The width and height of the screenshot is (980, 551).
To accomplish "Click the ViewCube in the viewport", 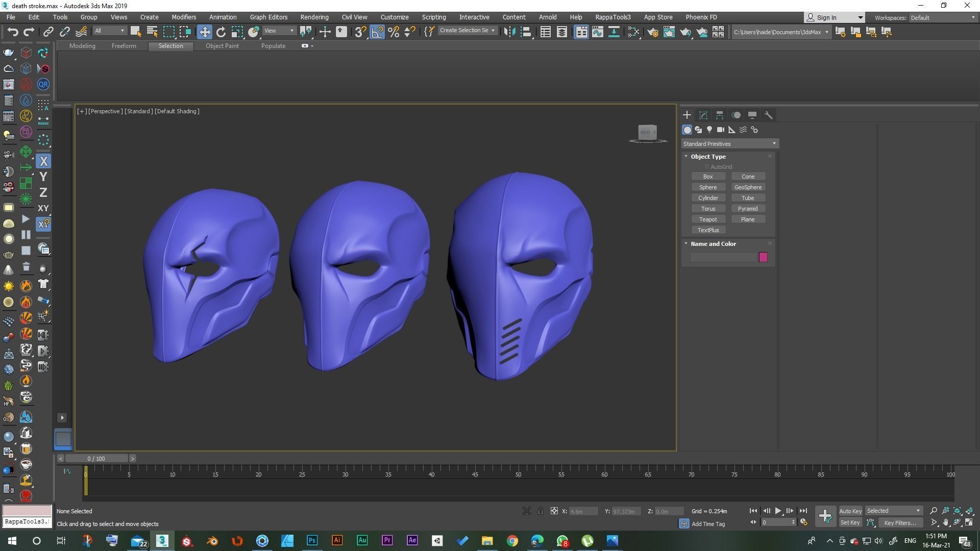I will point(647,133).
